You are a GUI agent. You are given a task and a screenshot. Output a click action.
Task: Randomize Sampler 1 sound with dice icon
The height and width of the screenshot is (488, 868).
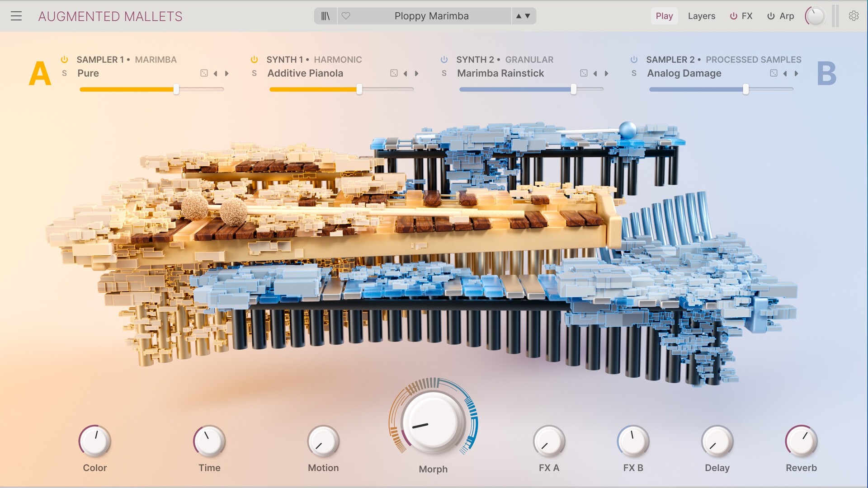[x=204, y=73]
